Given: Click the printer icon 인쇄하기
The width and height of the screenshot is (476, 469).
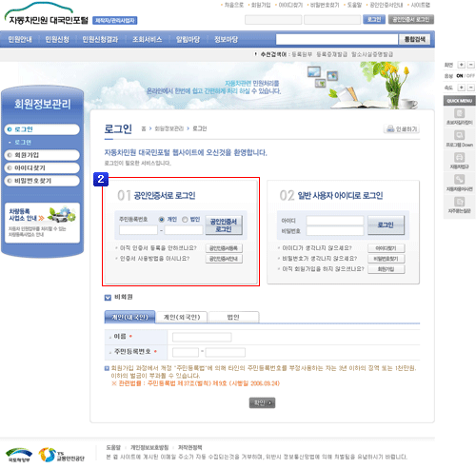Looking at the screenshot, I should click(402, 129).
